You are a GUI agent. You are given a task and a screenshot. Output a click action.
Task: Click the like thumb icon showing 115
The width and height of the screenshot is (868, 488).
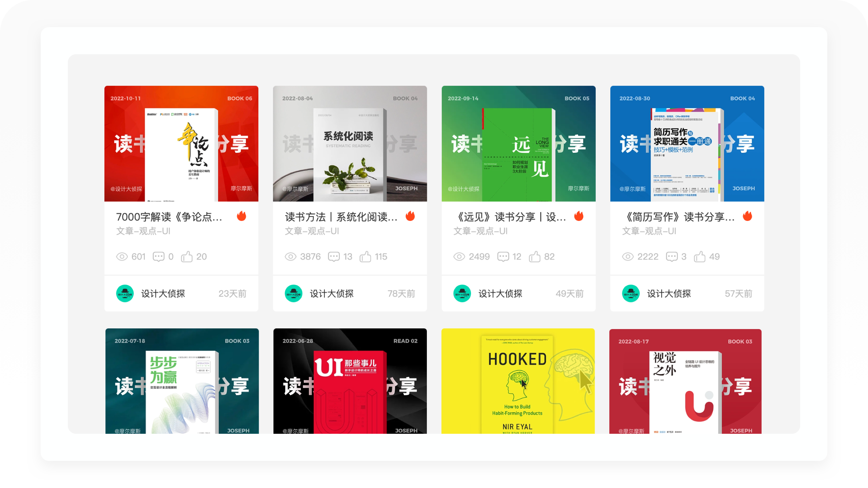pyautogui.click(x=365, y=257)
